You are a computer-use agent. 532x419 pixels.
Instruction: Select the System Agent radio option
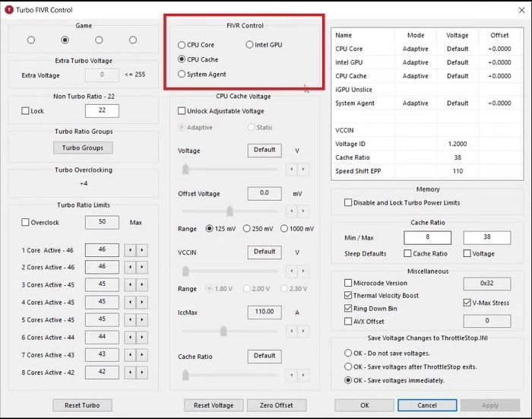[182, 74]
